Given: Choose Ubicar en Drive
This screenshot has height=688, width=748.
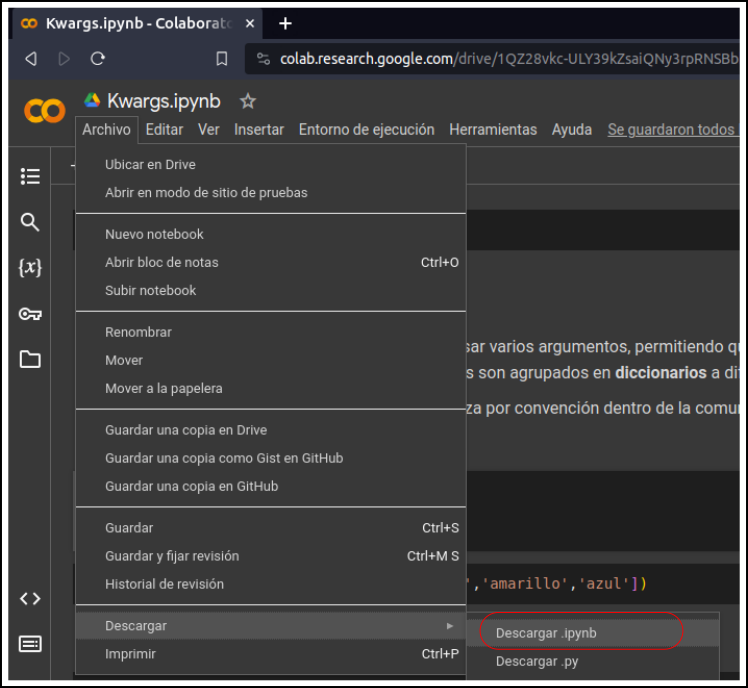Looking at the screenshot, I should 271,165.
